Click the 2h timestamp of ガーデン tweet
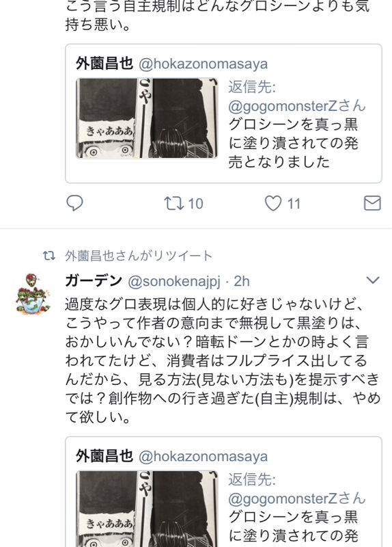This screenshot has height=547, width=392. click(242, 281)
